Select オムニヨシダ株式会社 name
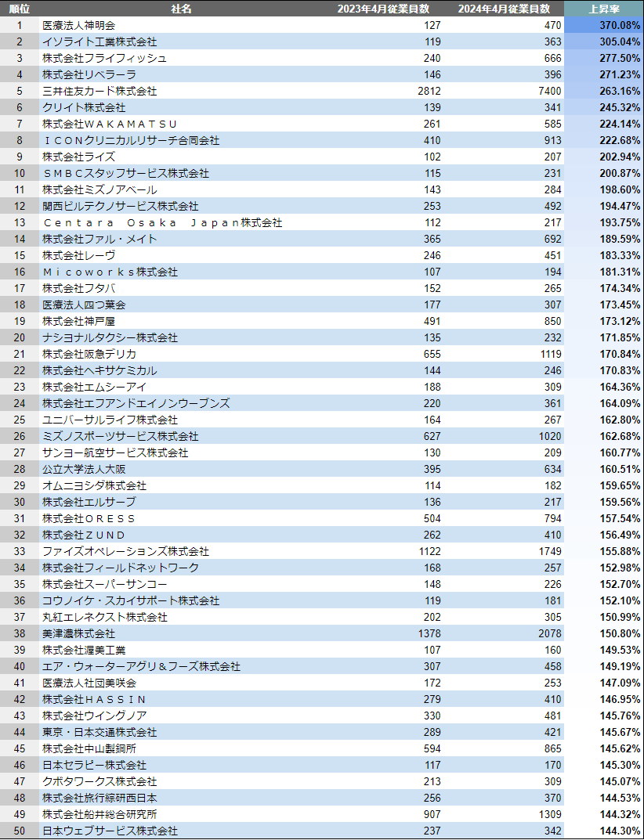Viewport: 644px width, 840px height. click(x=94, y=485)
